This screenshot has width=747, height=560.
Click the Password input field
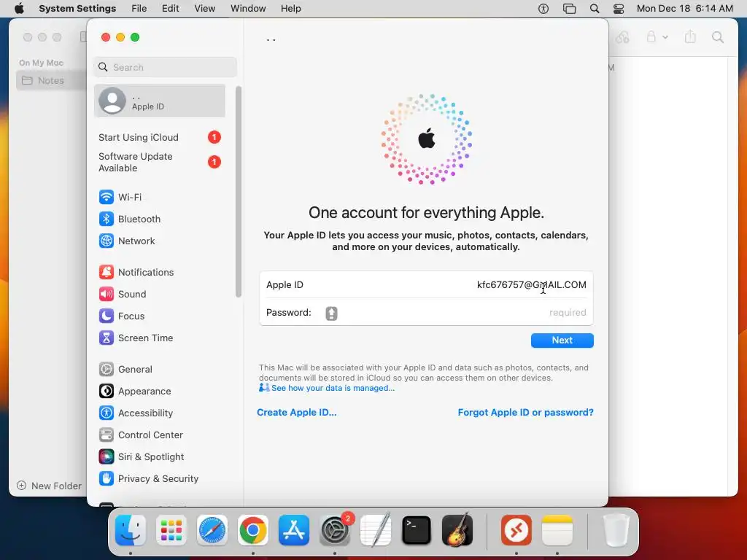(426, 313)
